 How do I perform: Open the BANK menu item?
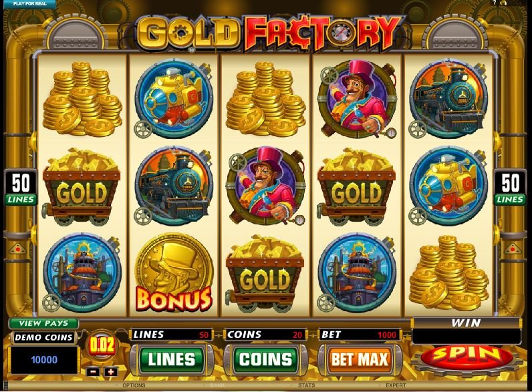(x=217, y=385)
